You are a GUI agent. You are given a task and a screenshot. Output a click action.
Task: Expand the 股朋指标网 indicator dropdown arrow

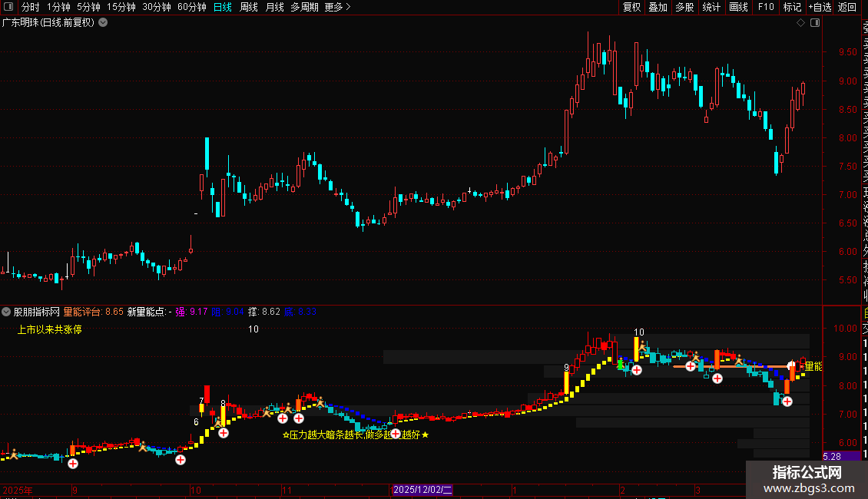(x=6, y=312)
